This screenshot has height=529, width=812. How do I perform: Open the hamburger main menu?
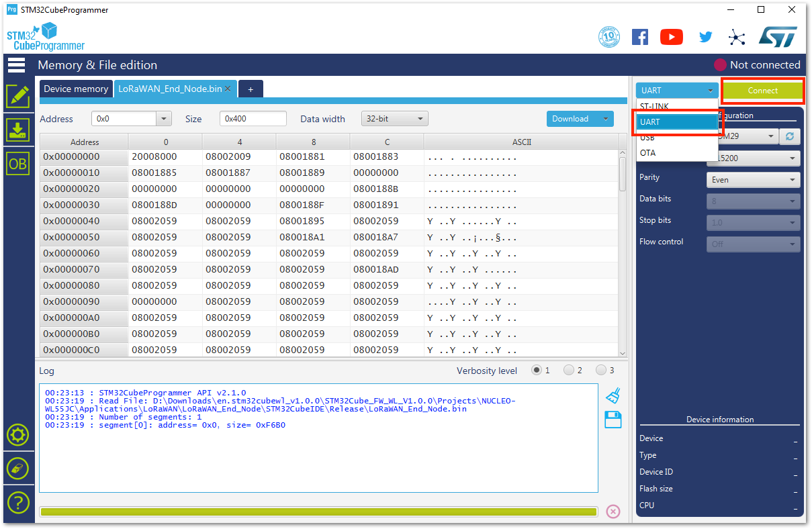tap(16, 65)
